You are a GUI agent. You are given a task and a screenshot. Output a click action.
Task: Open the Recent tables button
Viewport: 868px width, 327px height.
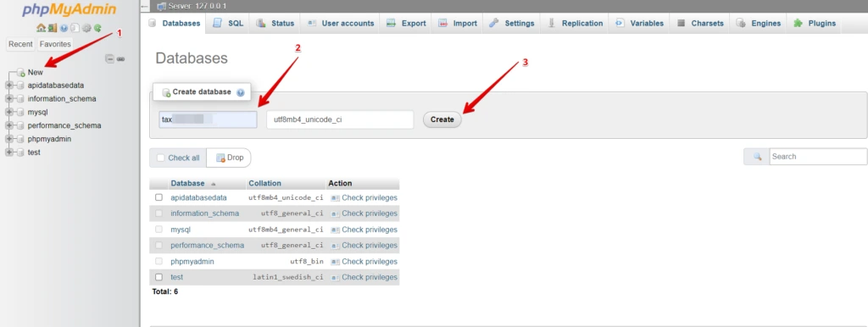(x=20, y=44)
